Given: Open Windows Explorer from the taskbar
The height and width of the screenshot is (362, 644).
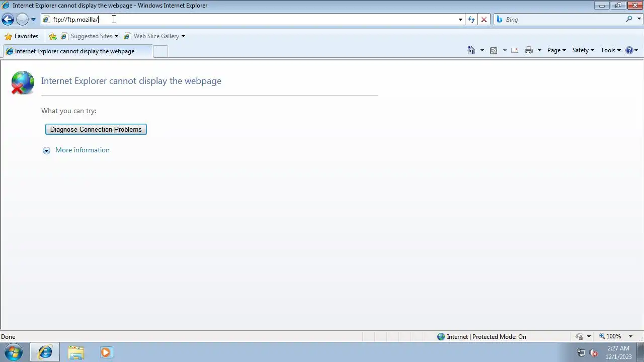Looking at the screenshot, I should [76, 352].
